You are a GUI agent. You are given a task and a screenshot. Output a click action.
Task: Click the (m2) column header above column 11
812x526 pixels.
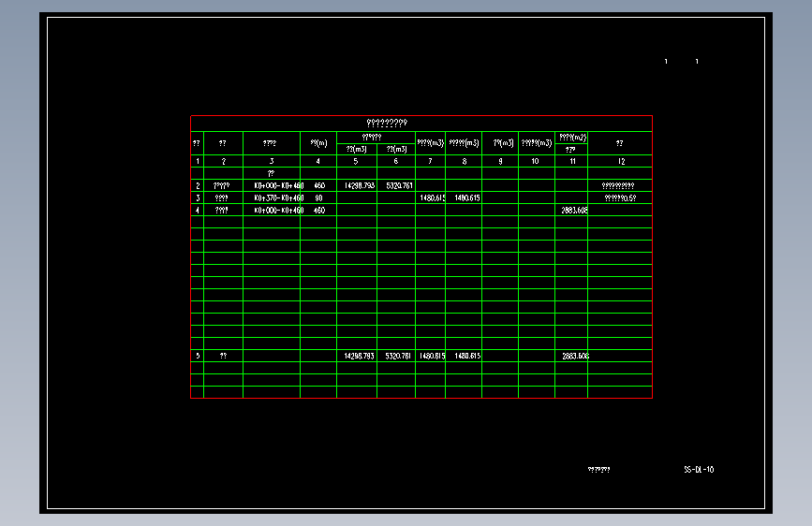coord(573,138)
